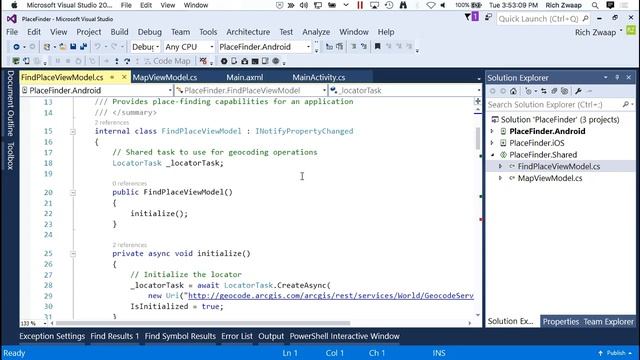This screenshot has height=360, width=640.
Task: Open the Solution Explorer window options dropdown
Action: point(606,77)
